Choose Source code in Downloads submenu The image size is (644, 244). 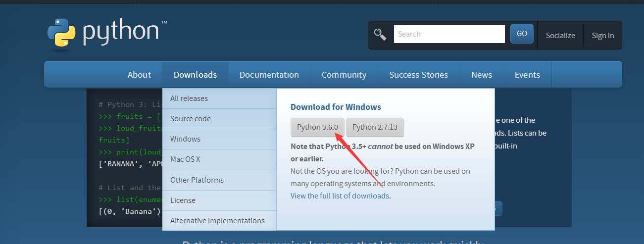click(219, 119)
